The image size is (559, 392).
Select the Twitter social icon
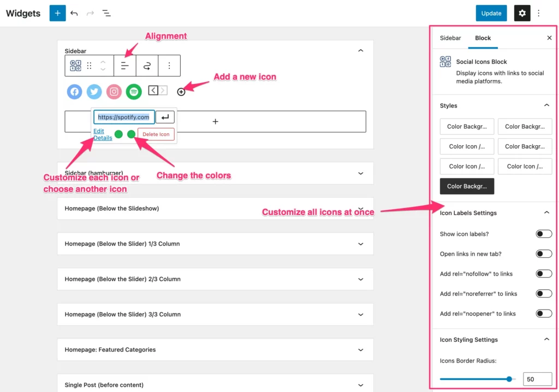click(x=94, y=92)
